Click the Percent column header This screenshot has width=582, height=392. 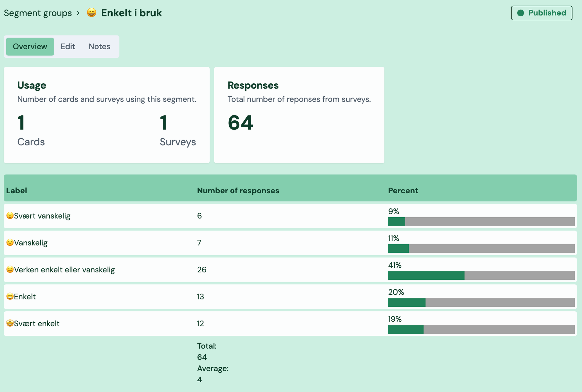click(x=403, y=191)
